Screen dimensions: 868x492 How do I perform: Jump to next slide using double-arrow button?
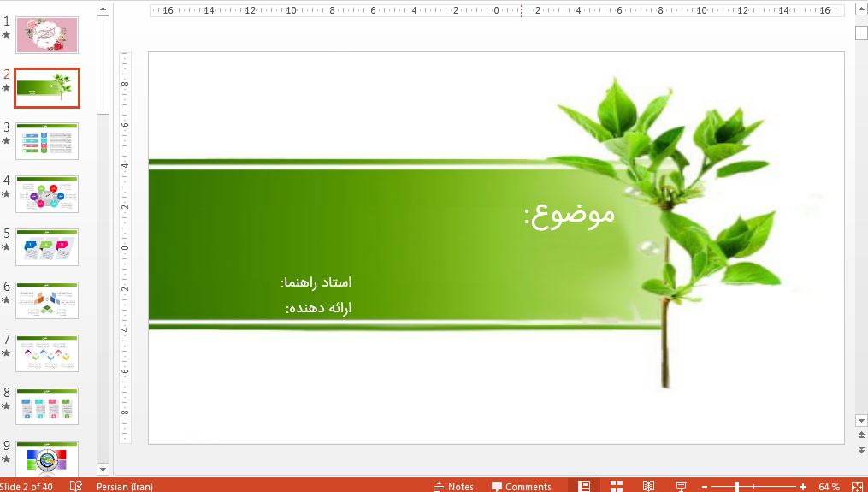[861, 449]
